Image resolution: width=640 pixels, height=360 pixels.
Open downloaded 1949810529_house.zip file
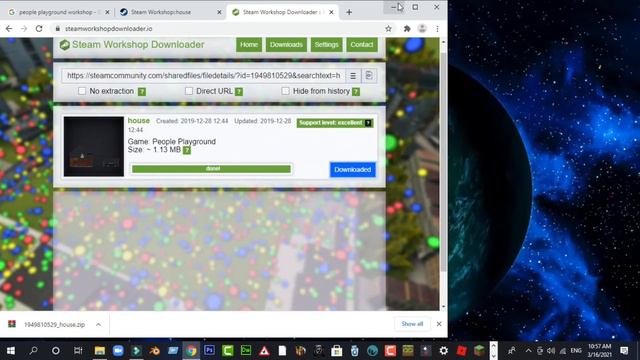(x=54, y=324)
